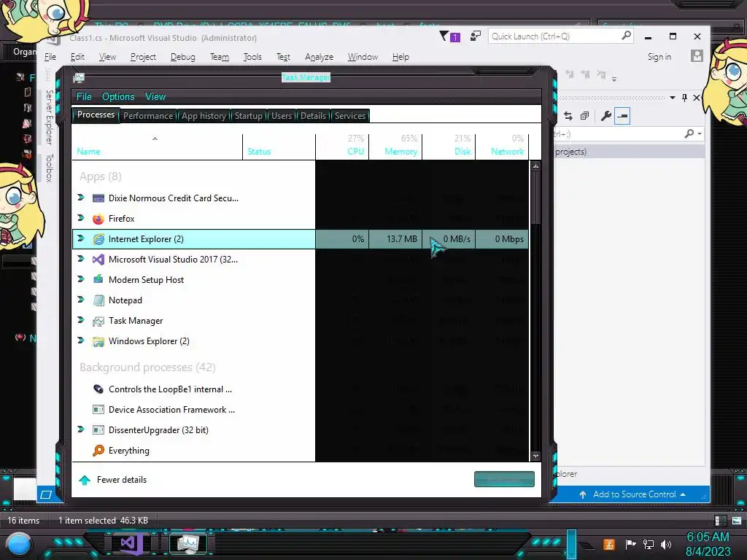Viewport: 747px width, 560px height.
Task: Click the Device Association Framework process icon
Action: coord(98,410)
